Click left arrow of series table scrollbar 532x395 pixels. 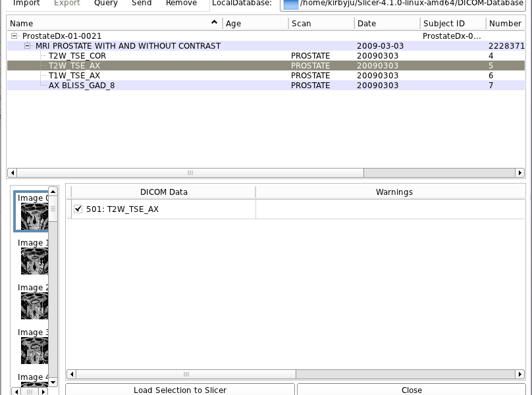[13, 172]
